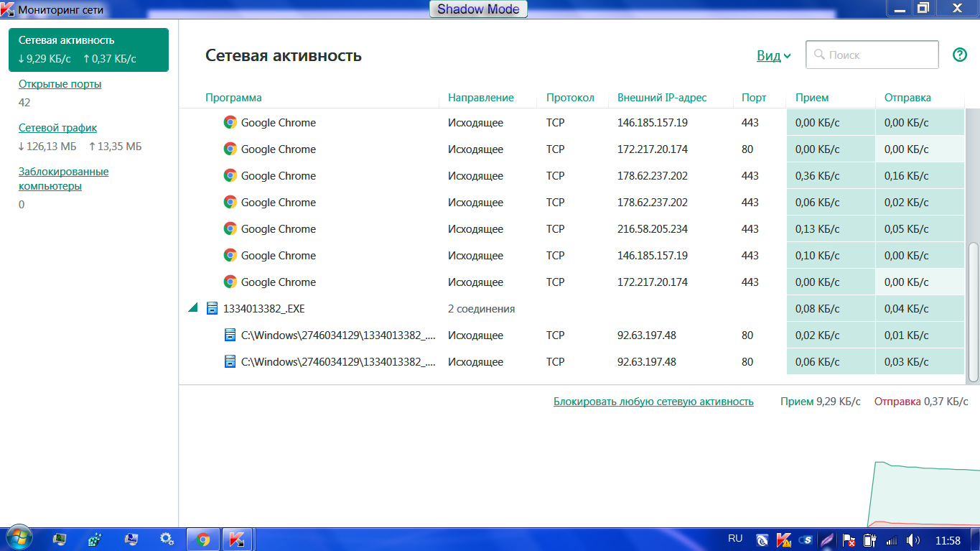Image resolution: width=980 pixels, height=551 pixels.
Task: Click the volume speaker tray icon
Action: tap(913, 540)
